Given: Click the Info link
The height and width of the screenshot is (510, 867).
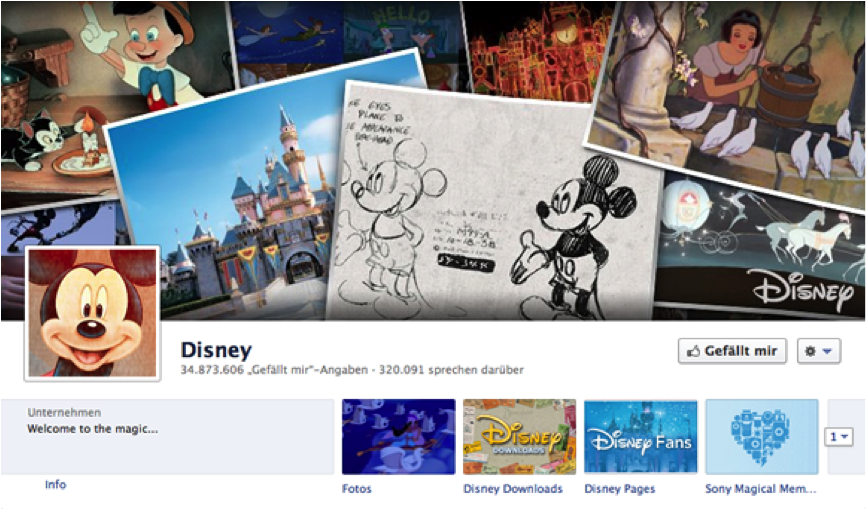Looking at the screenshot, I should 55,485.
